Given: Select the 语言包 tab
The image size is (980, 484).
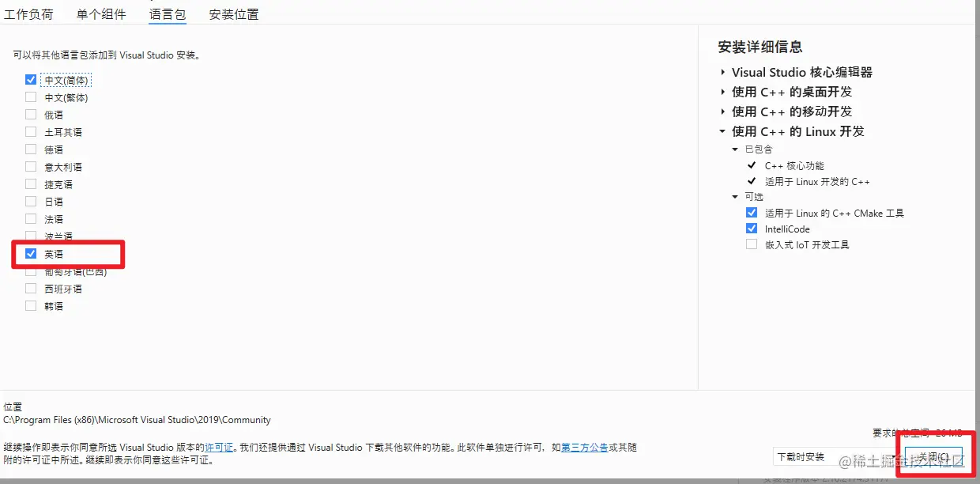Looking at the screenshot, I should (x=168, y=14).
